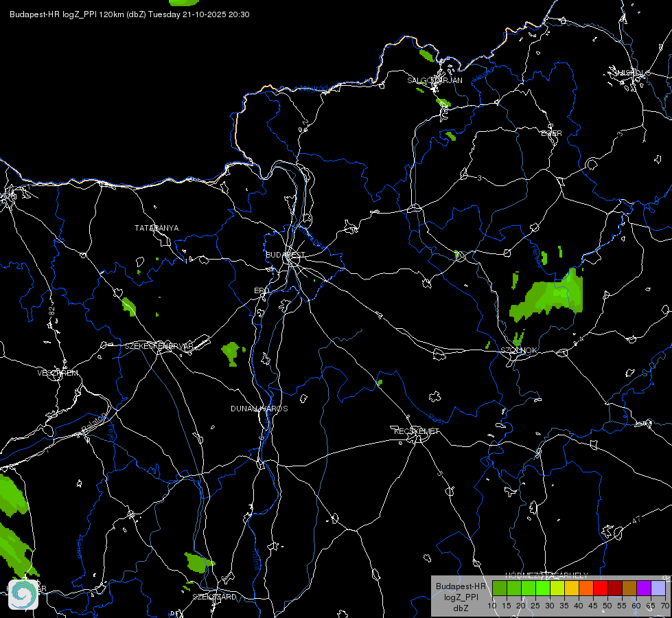672x618 pixels.
Task: Click the Nógrád blue map label
Action: pyautogui.click(x=314, y=89)
